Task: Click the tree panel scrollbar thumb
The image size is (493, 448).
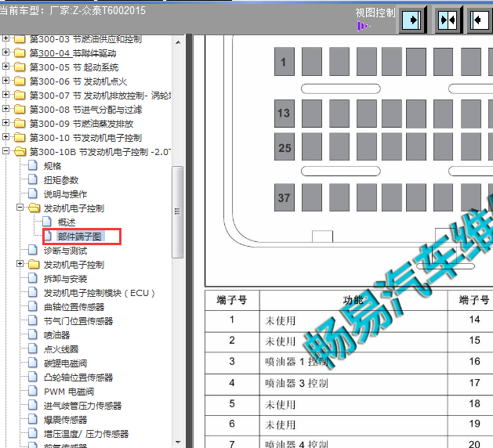Action: coord(178,211)
